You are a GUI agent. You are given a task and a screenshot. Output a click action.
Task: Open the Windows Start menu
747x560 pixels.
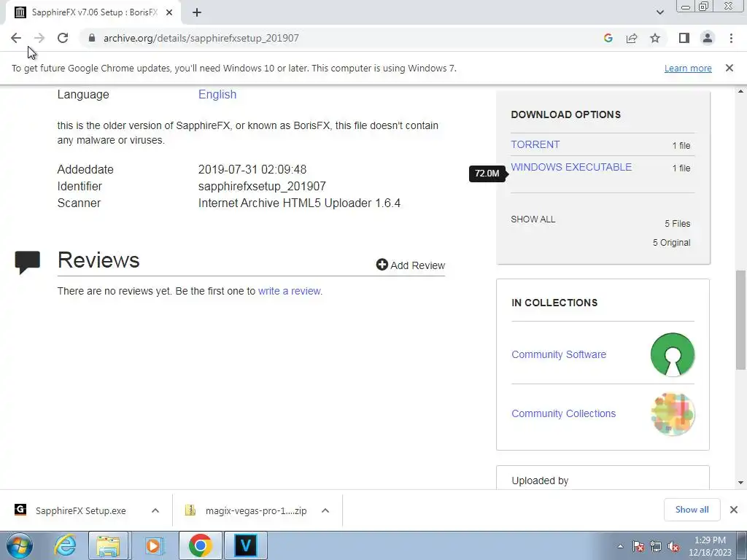coord(20,545)
